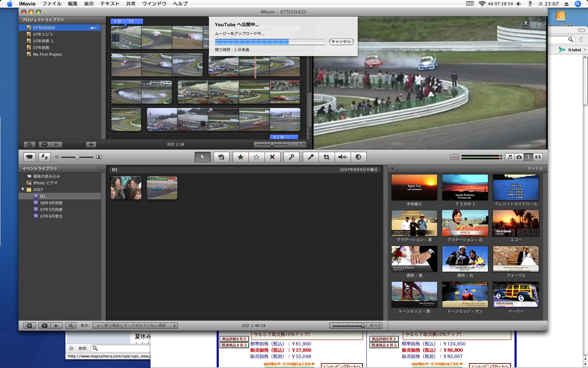This screenshot has height=368, width=588.
Task: Play selected events full screen
Action: click(44, 326)
